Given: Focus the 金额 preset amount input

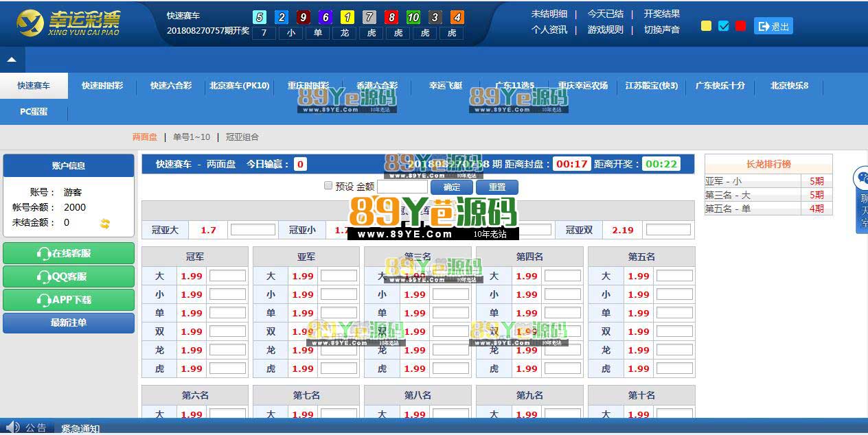Looking at the screenshot, I should point(402,187).
